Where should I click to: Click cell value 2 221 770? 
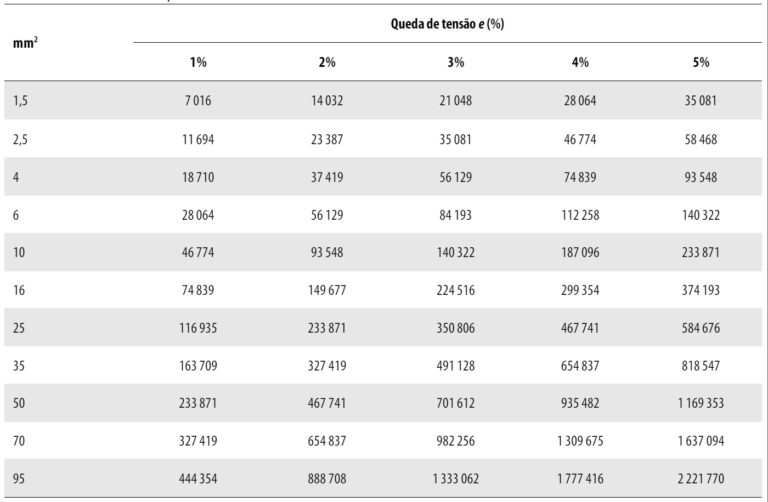tap(701, 479)
